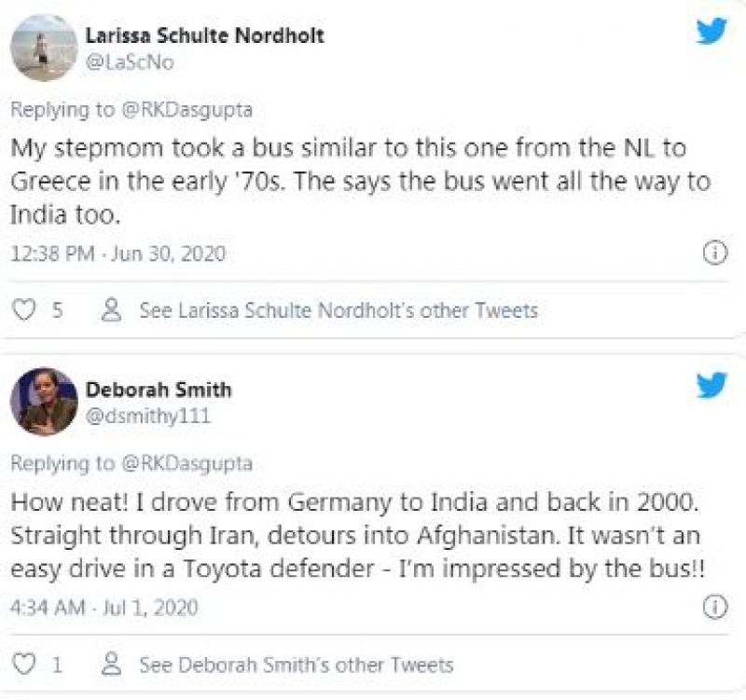Like Deborah Smith's tweet with heart icon

[27, 665]
